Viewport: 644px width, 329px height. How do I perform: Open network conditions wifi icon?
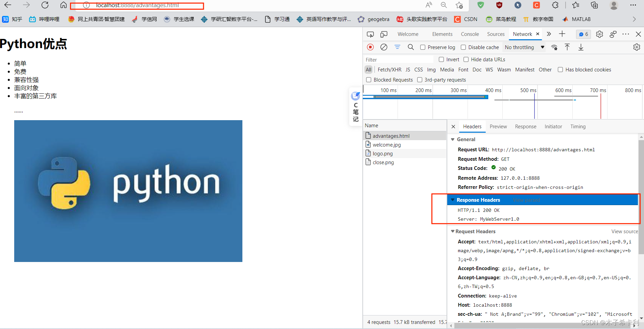pos(554,47)
